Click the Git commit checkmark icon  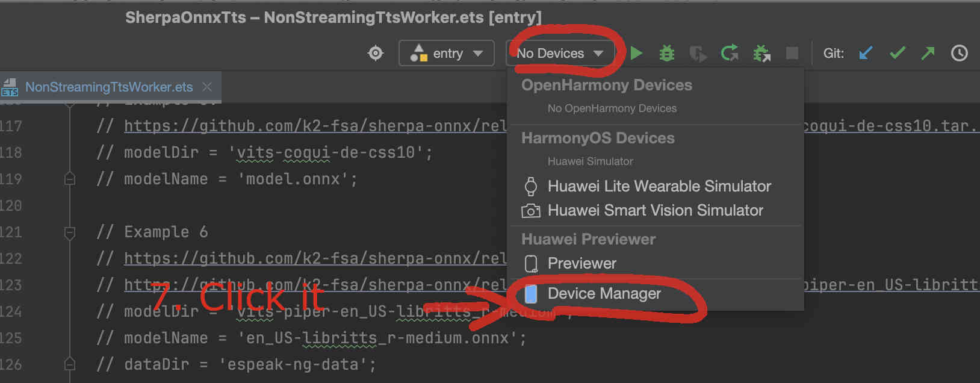897,54
